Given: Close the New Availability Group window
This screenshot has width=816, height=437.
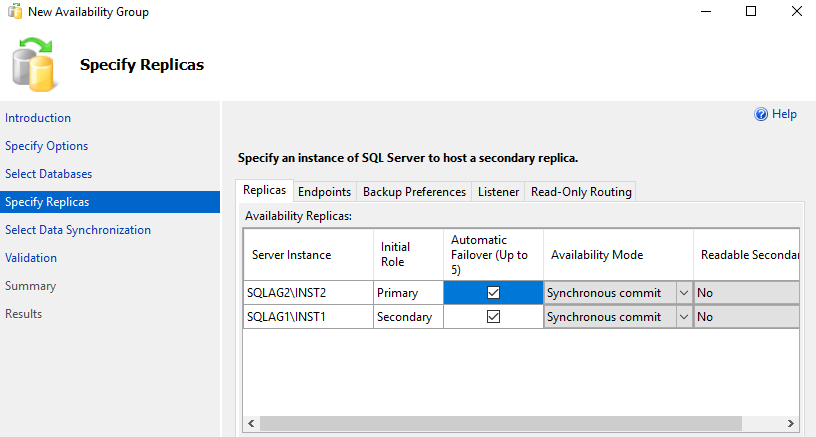Looking at the screenshot, I should click(797, 11).
